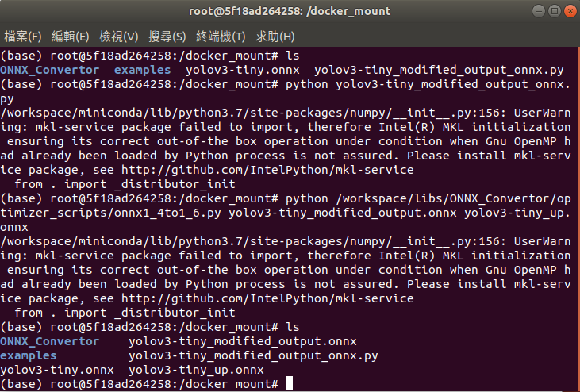This screenshot has width=580, height=392.
Task: Click yolov3-tiny_modified_output_onnx.py in last listing
Action: tap(253, 356)
